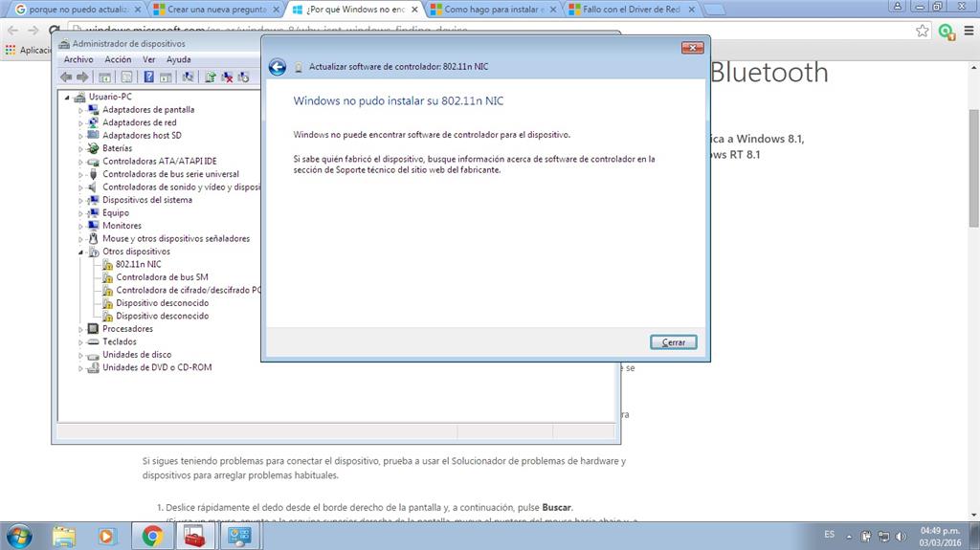This screenshot has height=550, width=980.
Task: Expand the Baterías node
Action: coord(80,149)
